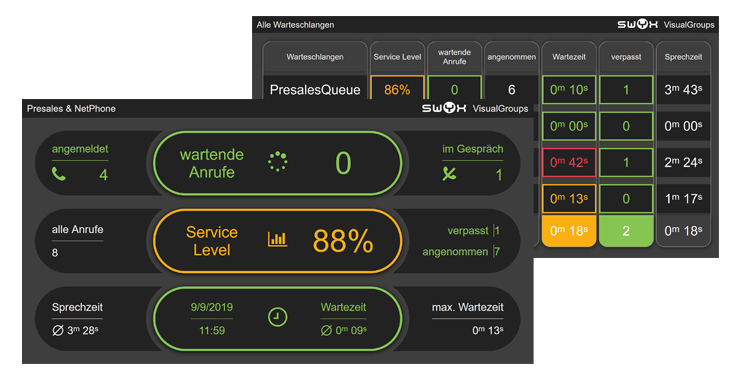Click the phone handset icon under angemeldet
Viewport: 750px width, 380px height.
pos(58,174)
